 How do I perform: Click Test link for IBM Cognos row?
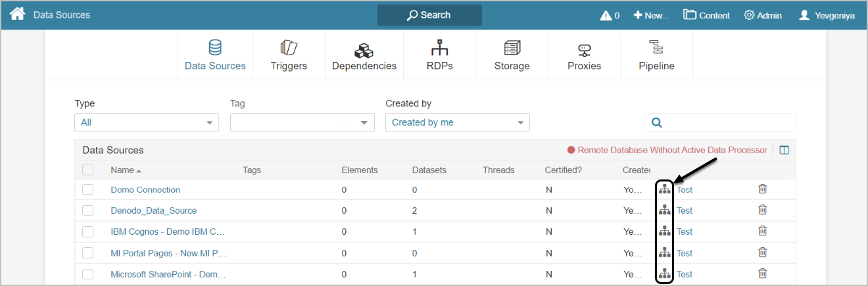pyautogui.click(x=685, y=231)
